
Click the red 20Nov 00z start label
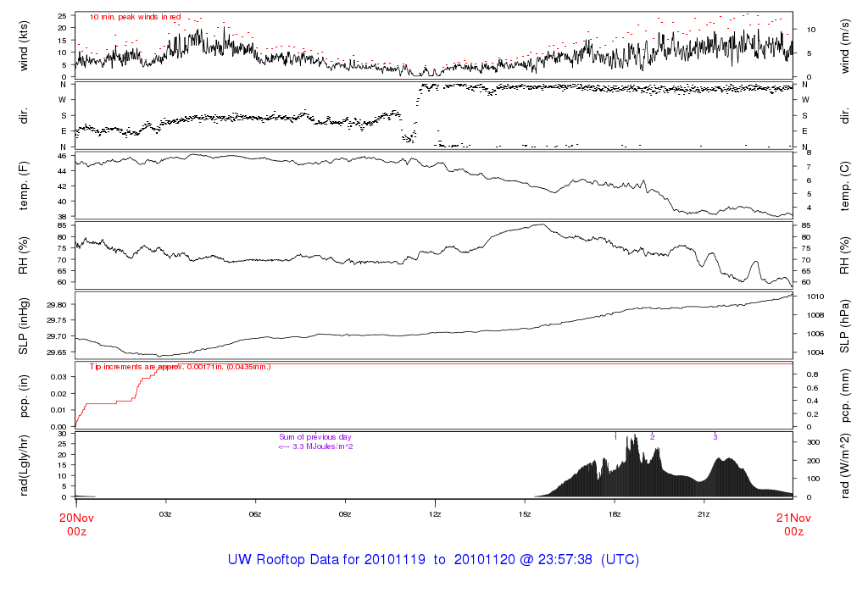76,524
